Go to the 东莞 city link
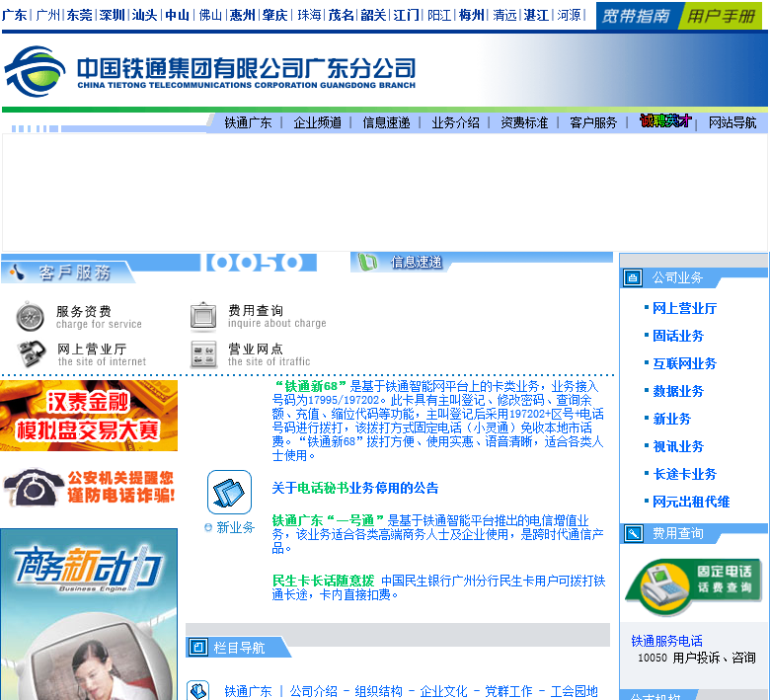Image resolution: width=770 pixels, height=700 pixels. [80, 15]
